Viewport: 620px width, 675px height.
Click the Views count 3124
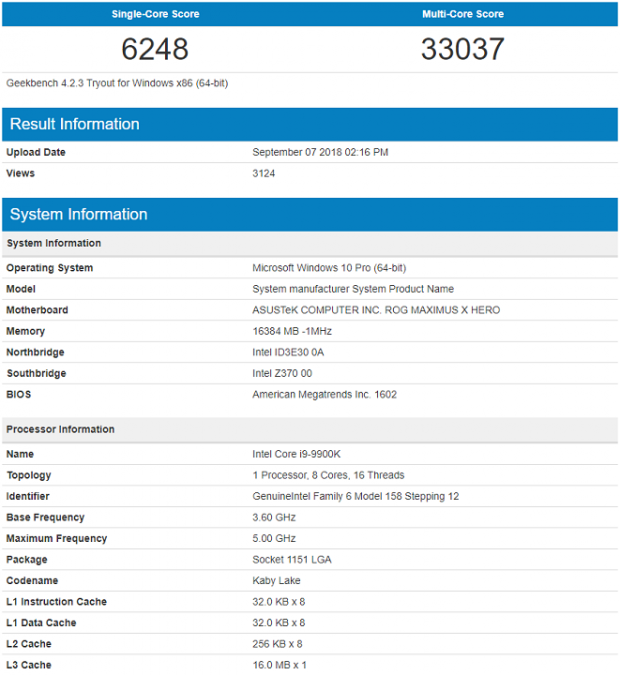[264, 173]
